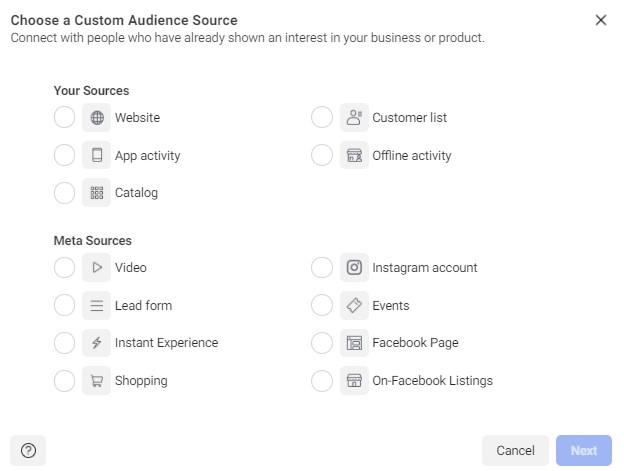
Task: Click the globe Website icon
Action: point(97,118)
